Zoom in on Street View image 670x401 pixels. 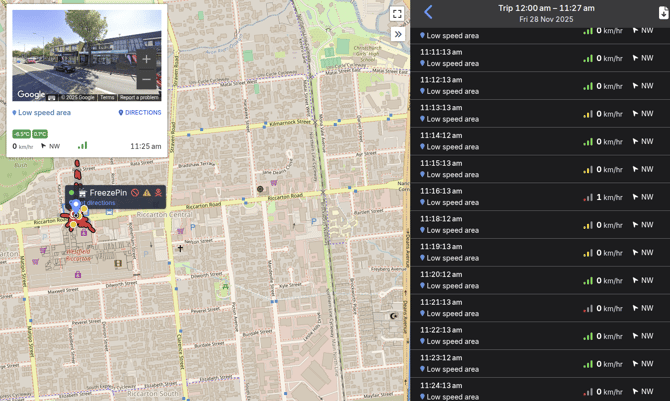tap(146, 59)
